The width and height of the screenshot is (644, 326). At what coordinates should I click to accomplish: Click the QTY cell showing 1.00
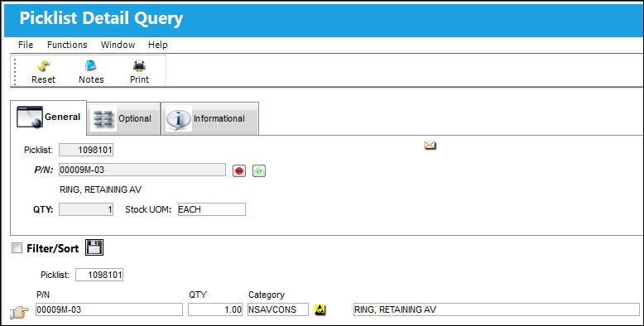point(215,309)
